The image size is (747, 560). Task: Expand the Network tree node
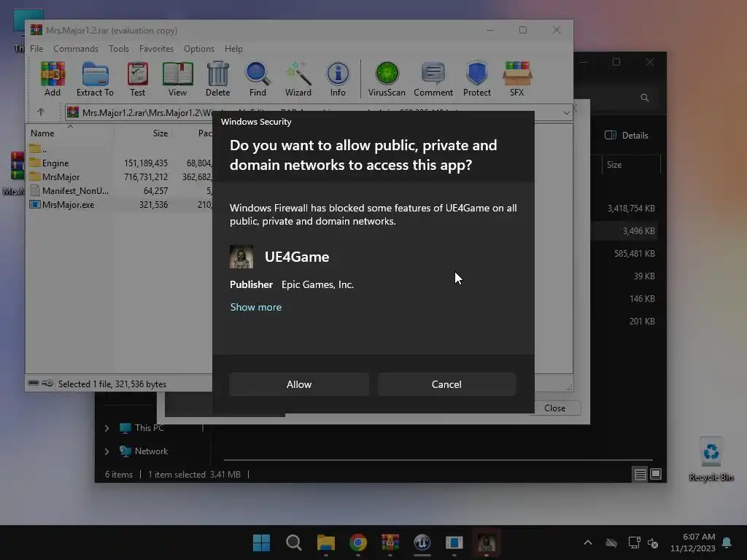107,451
